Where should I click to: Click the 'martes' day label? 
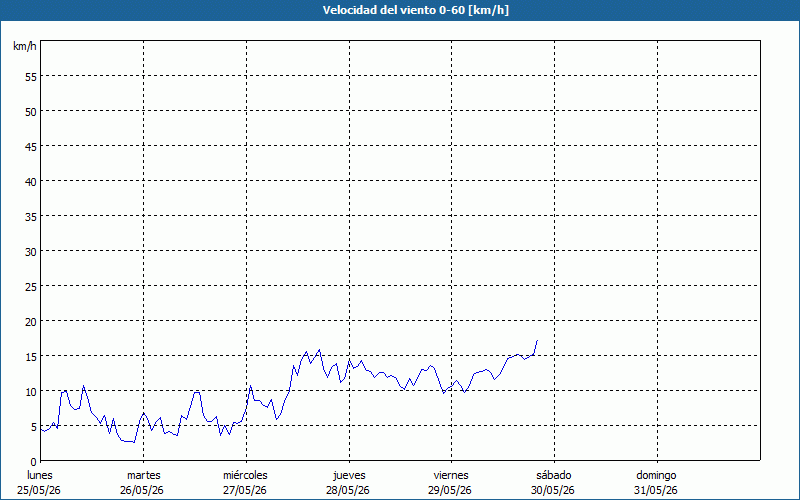point(144,475)
